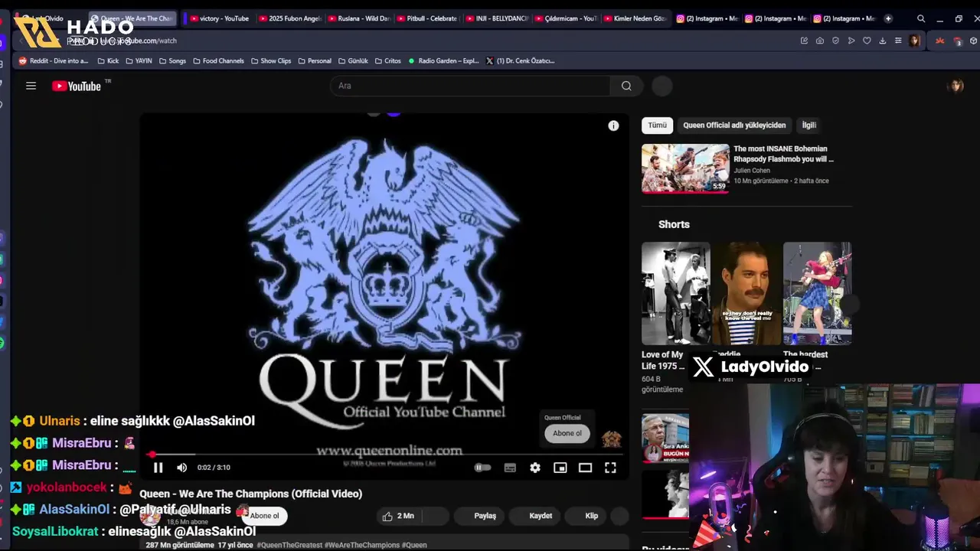Open the player settings gear
Viewport: 980px width, 551px height.
point(535,468)
